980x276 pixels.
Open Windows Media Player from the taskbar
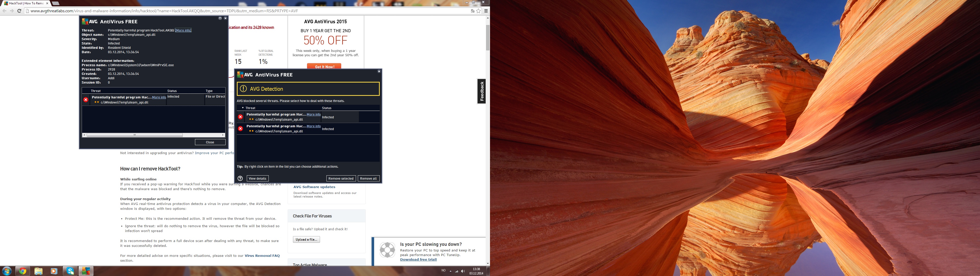pyautogui.click(x=54, y=271)
